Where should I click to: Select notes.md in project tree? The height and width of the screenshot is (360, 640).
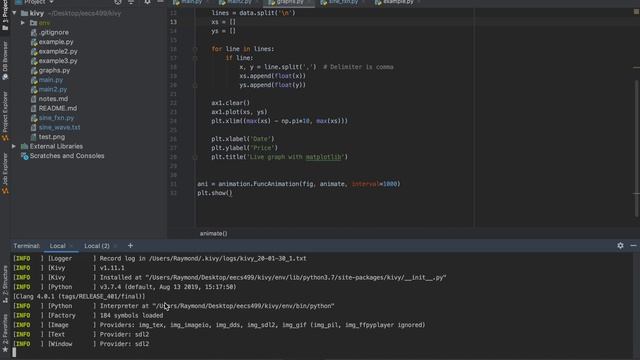pos(53,99)
